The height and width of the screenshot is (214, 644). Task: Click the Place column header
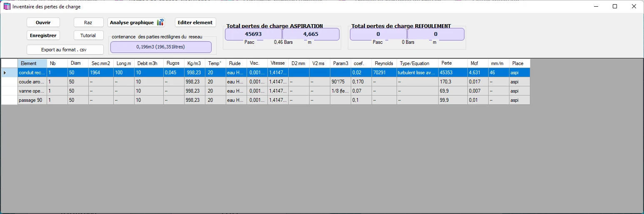point(519,63)
